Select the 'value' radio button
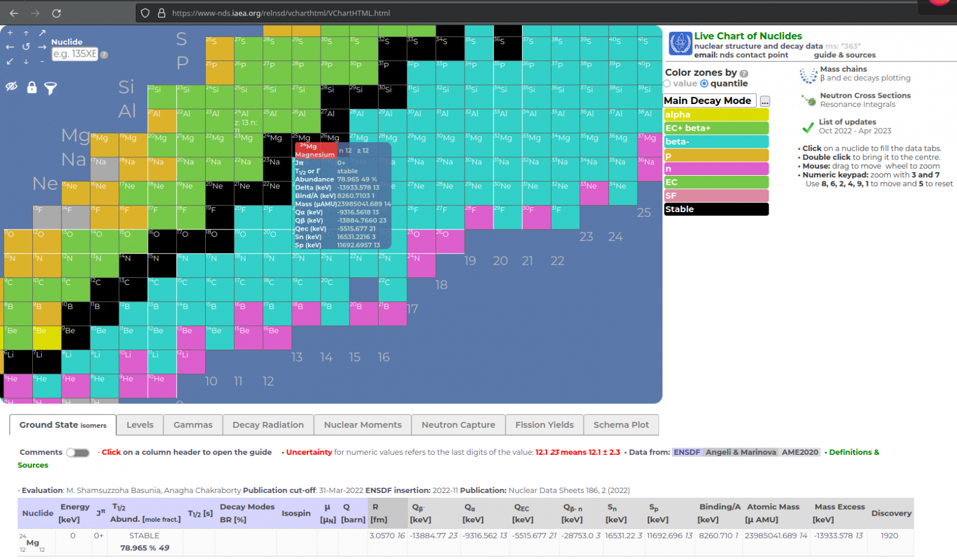The height and width of the screenshot is (560, 957). pos(668,84)
